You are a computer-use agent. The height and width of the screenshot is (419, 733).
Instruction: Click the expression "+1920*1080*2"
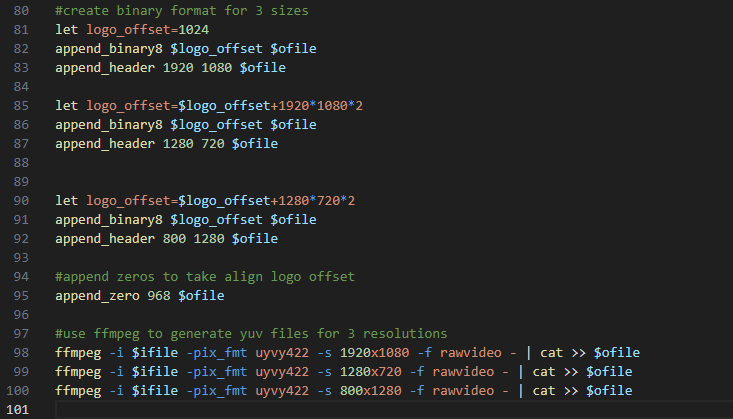312,106
